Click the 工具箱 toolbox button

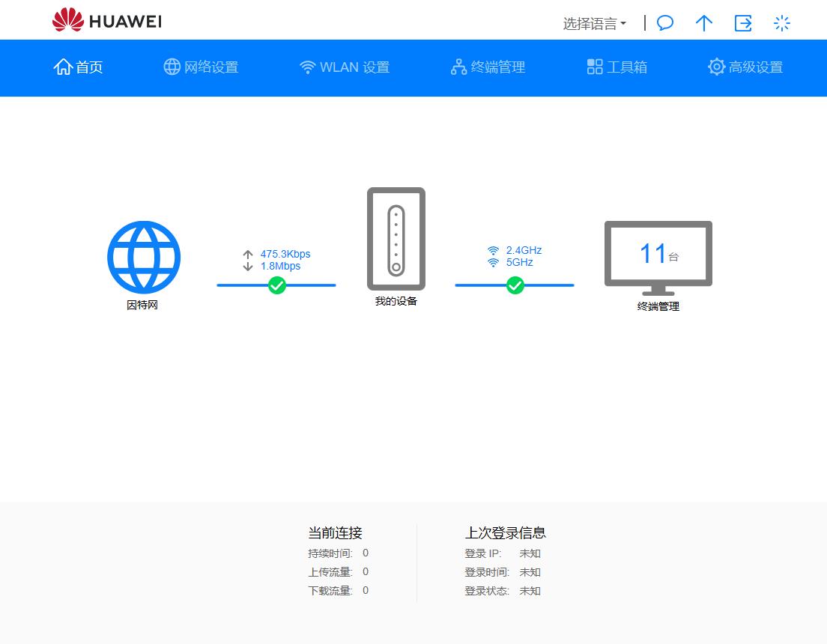pyautogui.click(x=617, y=67)
